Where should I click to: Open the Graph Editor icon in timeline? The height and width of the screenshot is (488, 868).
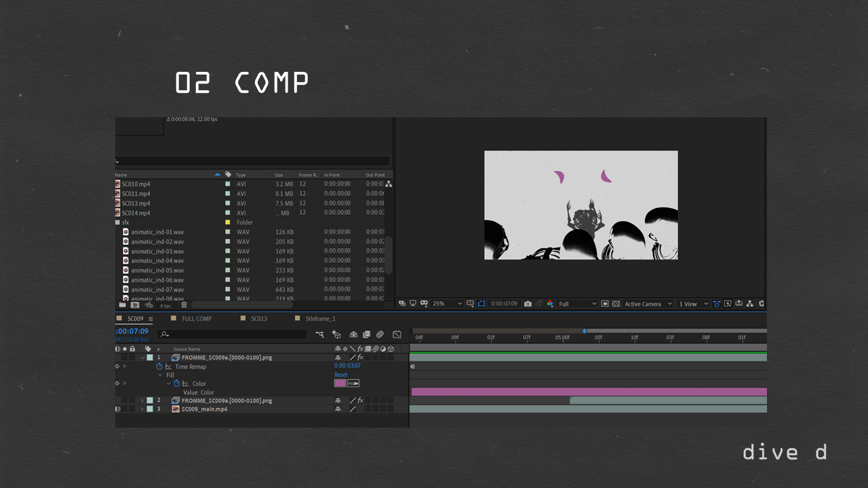397,334
